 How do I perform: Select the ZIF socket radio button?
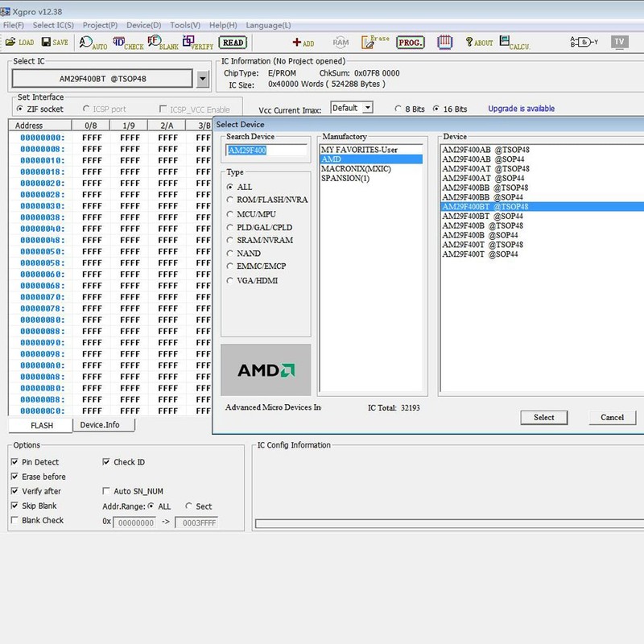19,109
